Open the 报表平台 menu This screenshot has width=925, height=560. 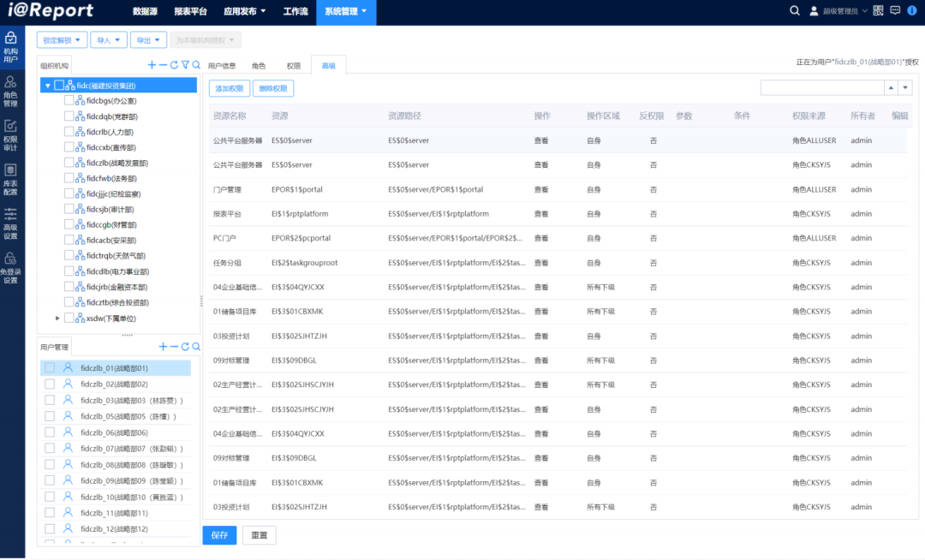190,11
